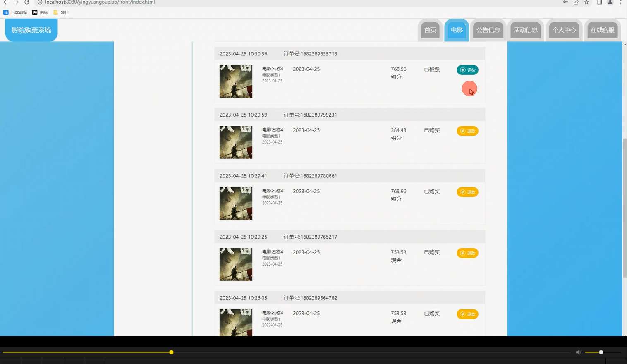The height and width of the screenshot is (364, 627).
Task: Click 已购买 status of order 1682389799231
Action: tap(432, 130)
